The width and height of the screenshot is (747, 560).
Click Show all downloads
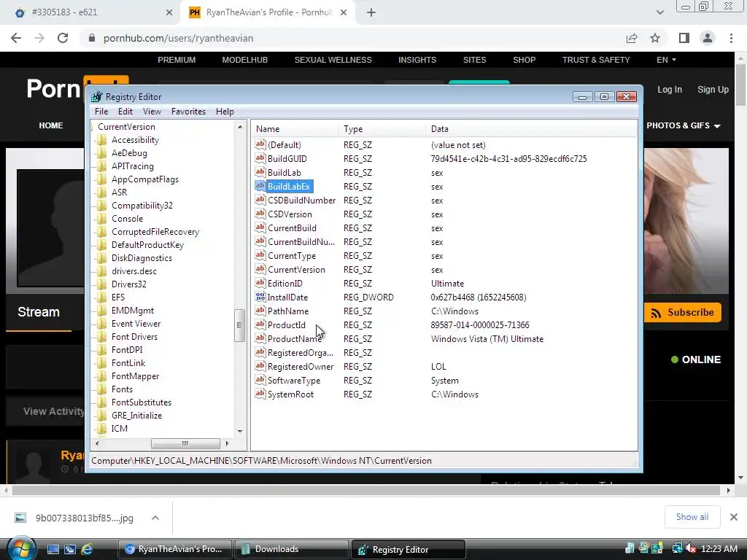tap(692, 517)
